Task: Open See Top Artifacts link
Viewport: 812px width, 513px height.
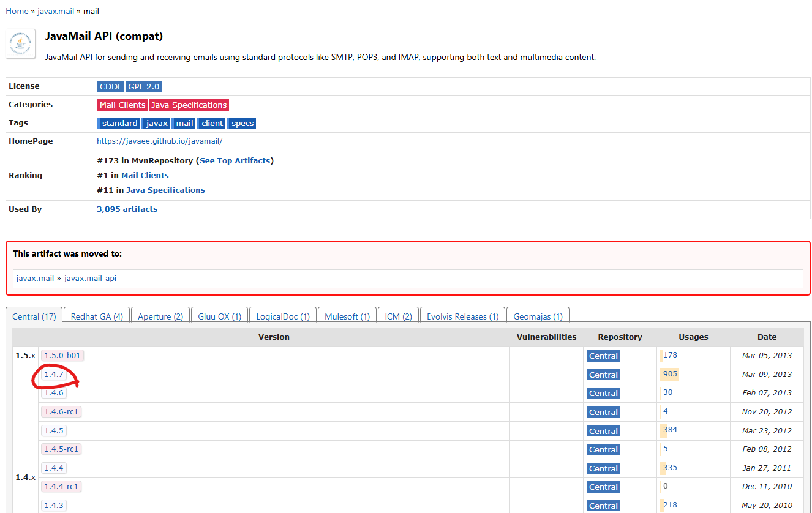Action: [235, 160]
